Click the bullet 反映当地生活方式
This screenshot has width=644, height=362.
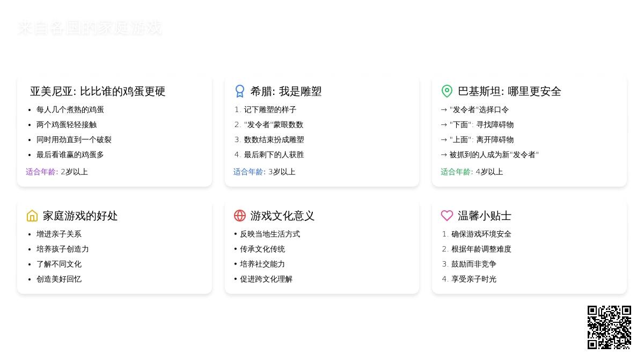tap(267, 234)
